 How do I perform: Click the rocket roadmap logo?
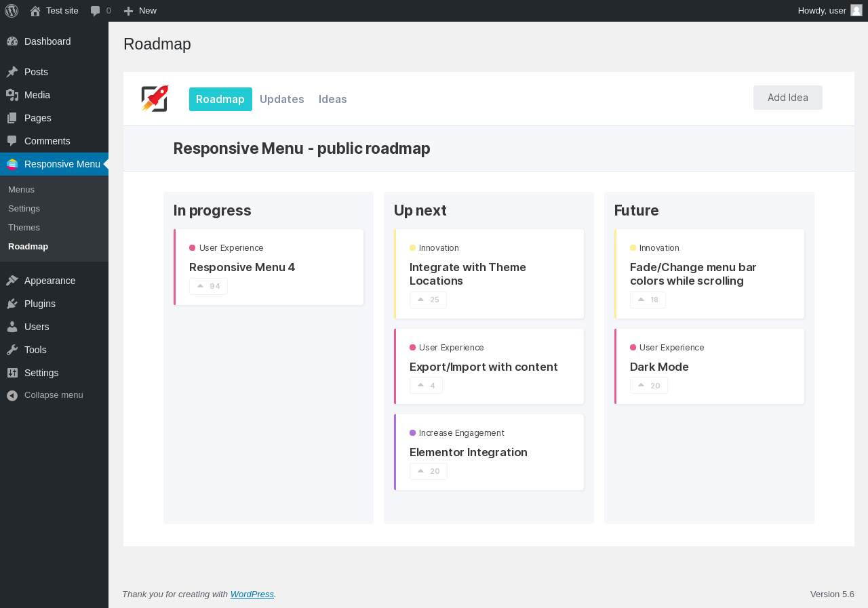(155, 99)
